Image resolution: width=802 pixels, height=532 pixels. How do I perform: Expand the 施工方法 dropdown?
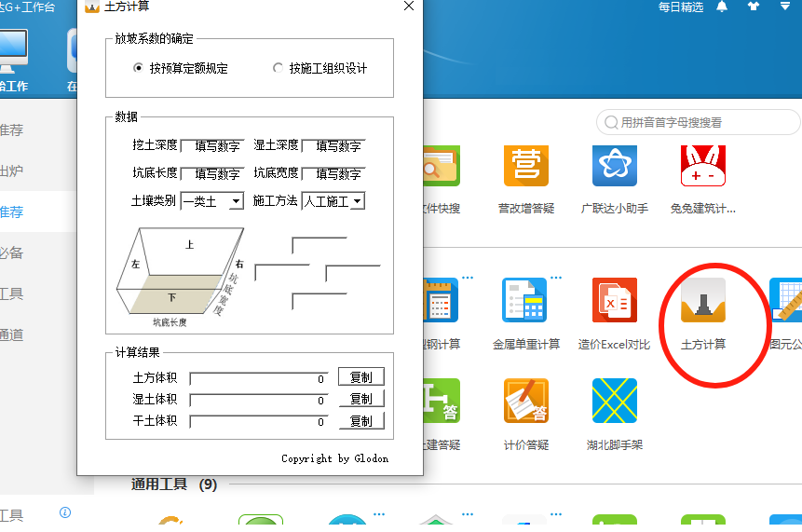[x=358, y=201]
